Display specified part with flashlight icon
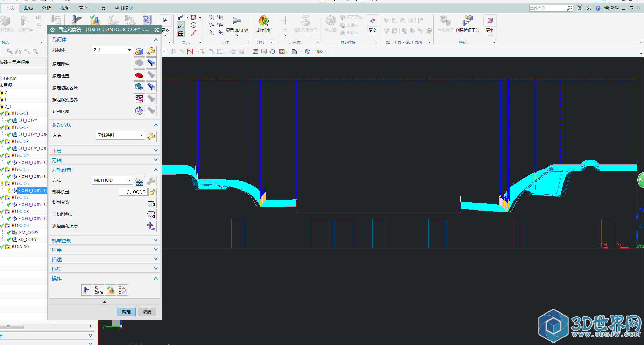This screenshot has height=345, width=644. (x=151, y=63)
